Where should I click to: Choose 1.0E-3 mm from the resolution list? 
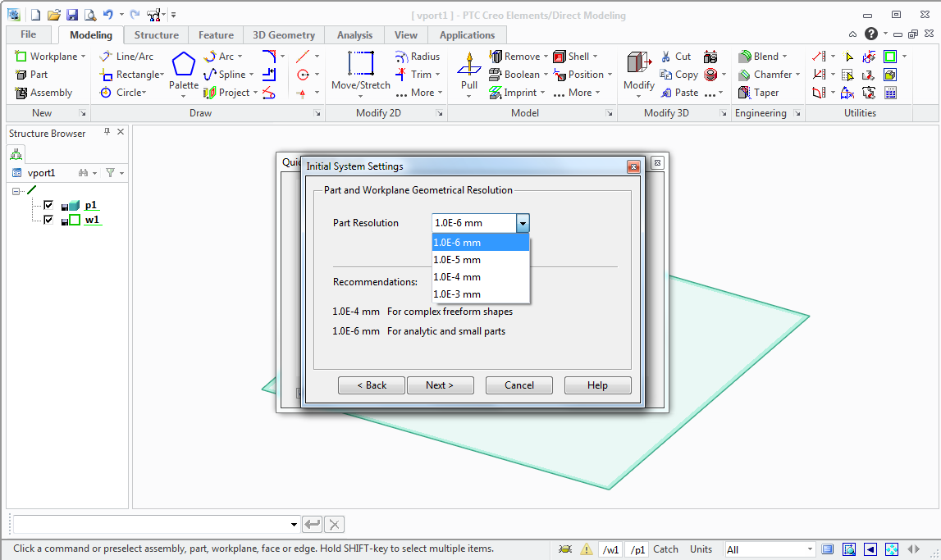point(481,294)
